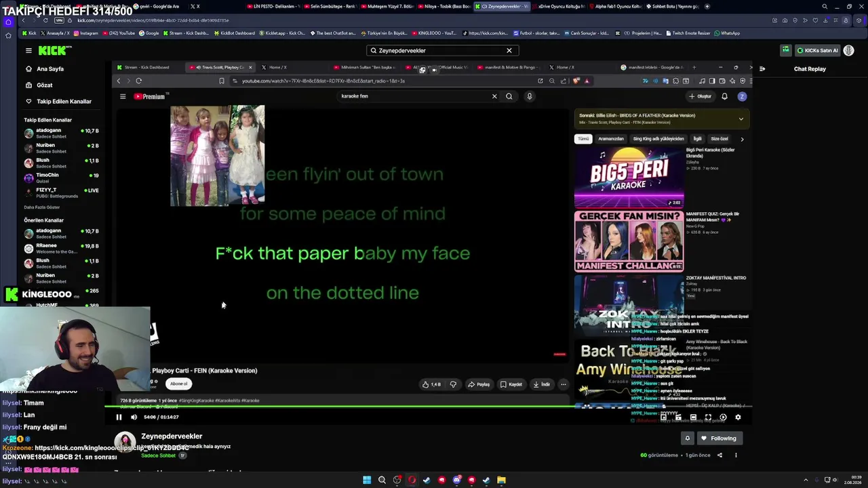Dislike the FE!N karaoke video
The width and height of the screenshot is (868, 488).
453,384
